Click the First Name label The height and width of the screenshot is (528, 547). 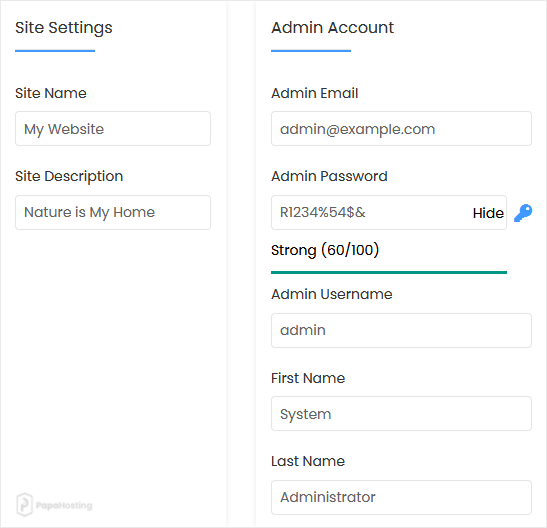pyautogui.click(x=308, y=378)
